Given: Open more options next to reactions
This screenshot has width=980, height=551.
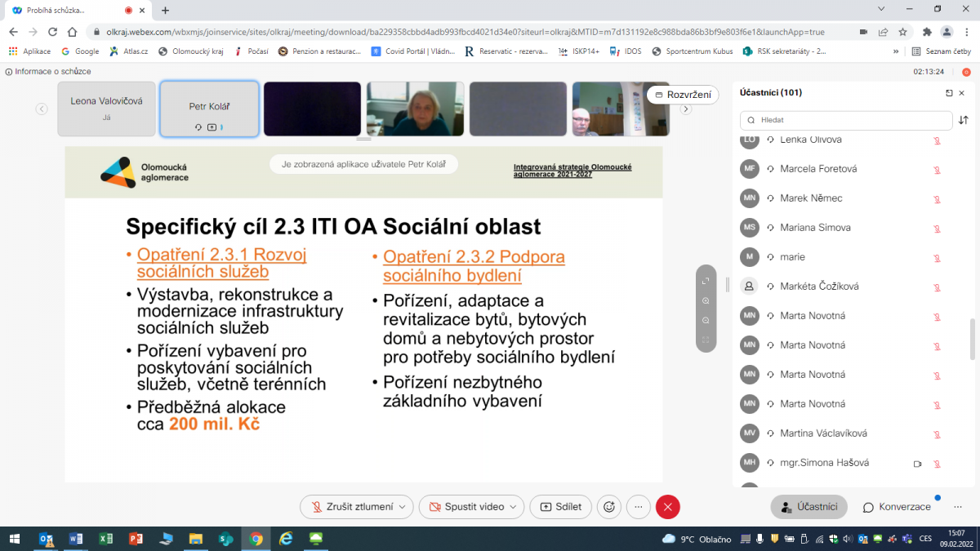Looking at the screenshot, I should (x=639, y=507).
